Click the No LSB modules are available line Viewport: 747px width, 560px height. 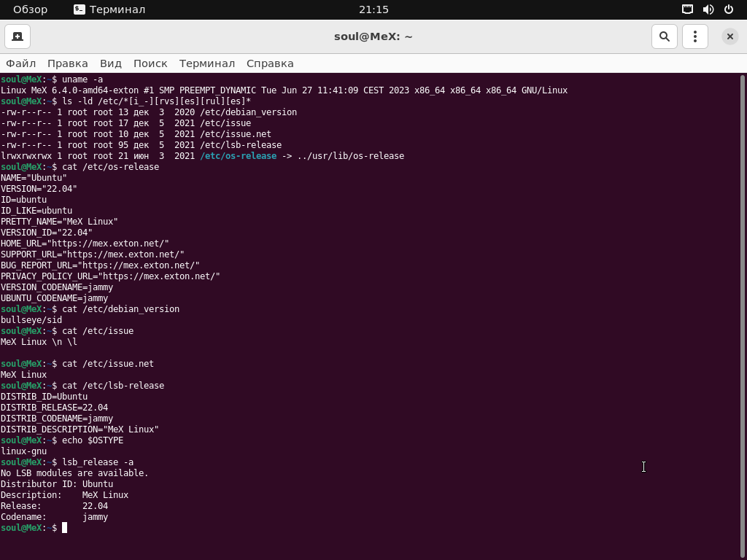pyautogui.click(x=74, y=474)
